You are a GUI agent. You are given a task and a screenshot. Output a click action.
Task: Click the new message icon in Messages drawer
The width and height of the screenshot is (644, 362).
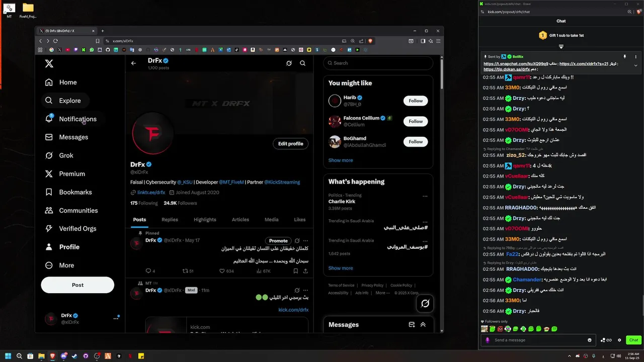[x=412, y=325]
